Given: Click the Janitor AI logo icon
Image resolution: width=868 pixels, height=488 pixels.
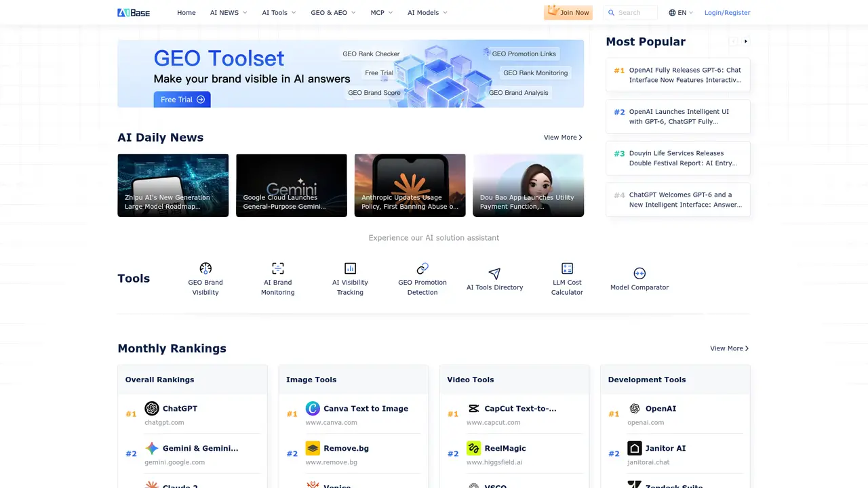Looking at the screenshot, I should [x=635, y=449].
